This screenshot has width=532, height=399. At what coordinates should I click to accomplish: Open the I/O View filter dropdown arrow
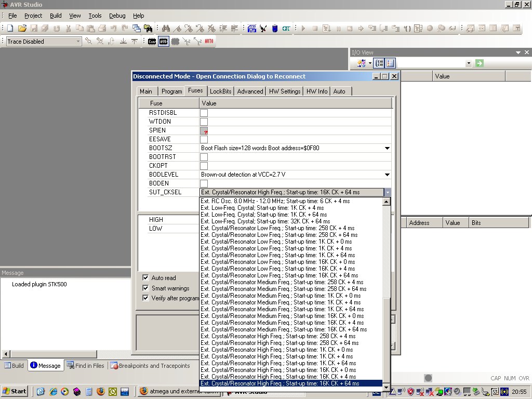click(469, 63)
